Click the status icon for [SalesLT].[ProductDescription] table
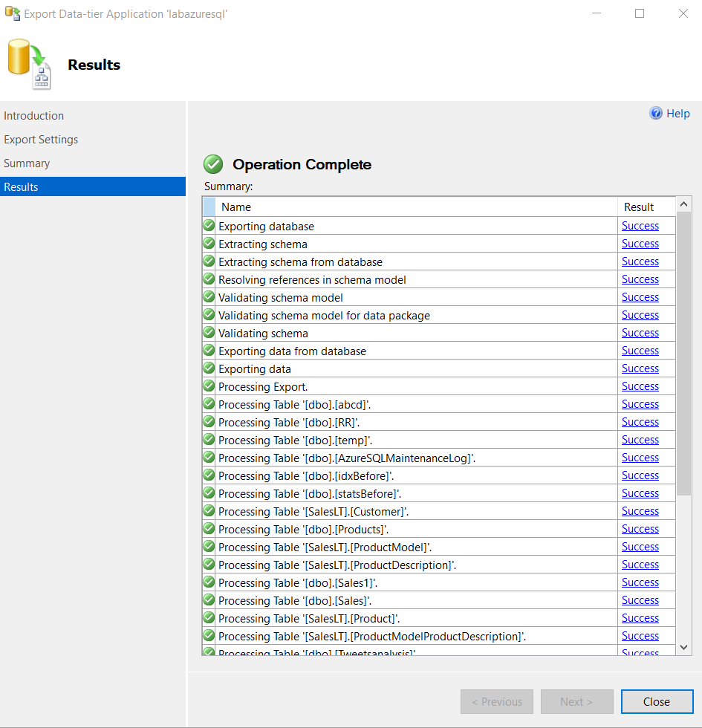The width and height of the screenshot is (702, 728). (x=209, y=564)
